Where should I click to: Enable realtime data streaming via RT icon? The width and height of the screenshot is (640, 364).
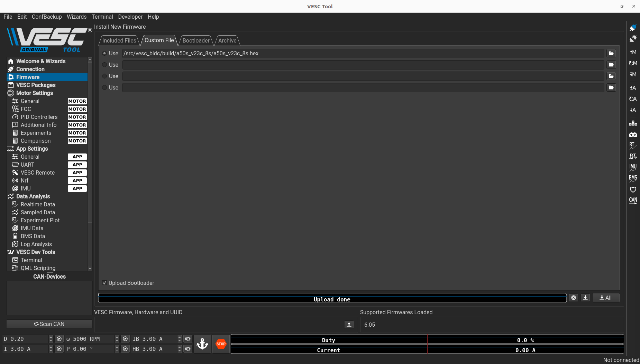pyautogui.click(x=633, y=145)
